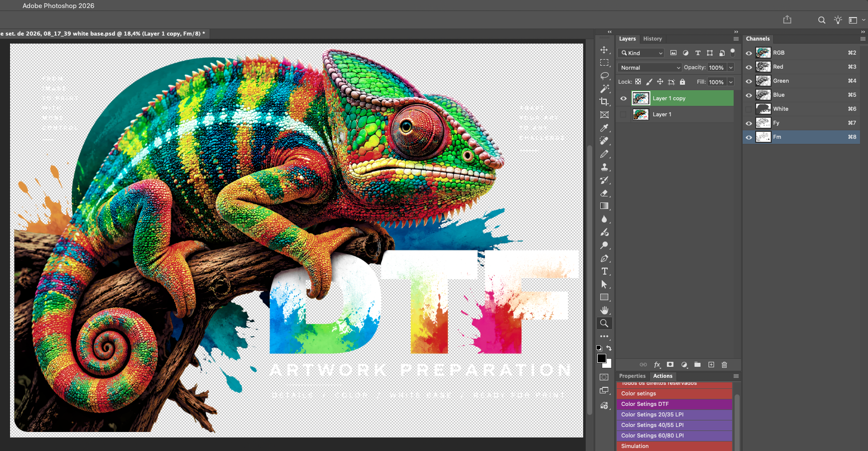Open the Channels panel menu
The width and height of the screenshot is (868, 451).
click(x=863, y=39)
